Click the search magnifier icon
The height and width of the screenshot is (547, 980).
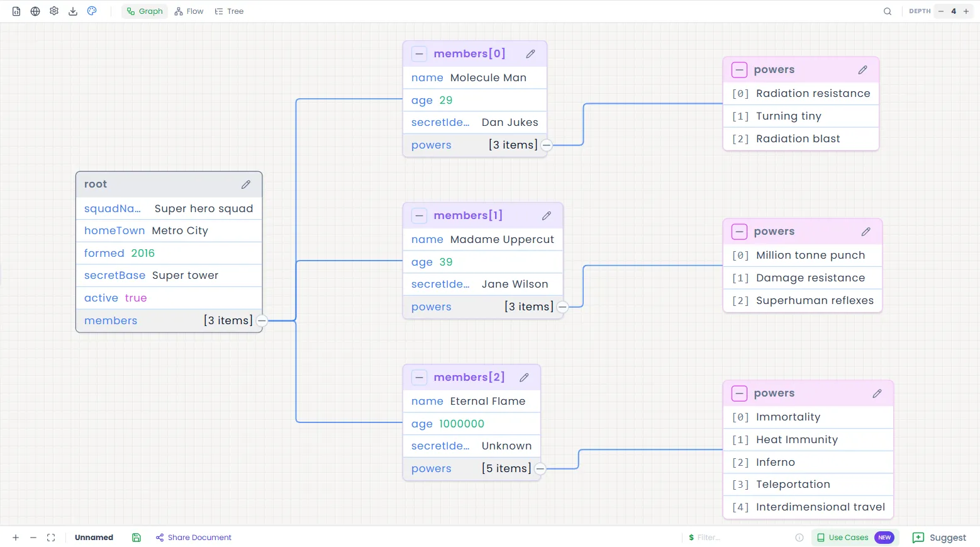pos(888,11)
